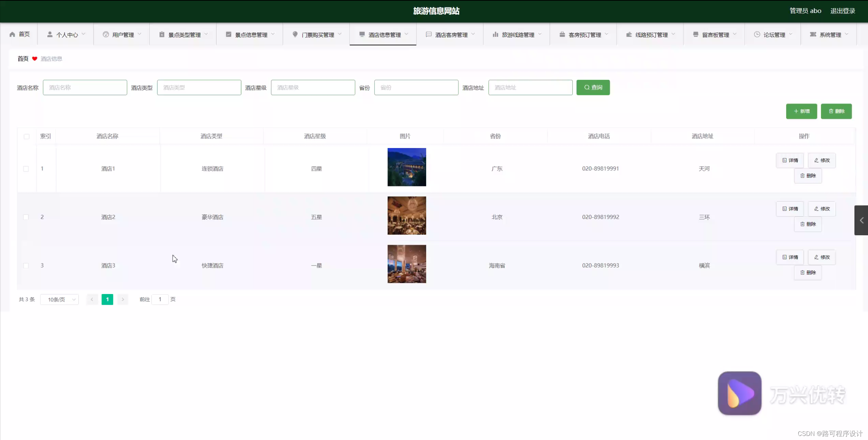Open 旅游线路管理 via its chart icon
The width and height of the screenshot is (868, 440).
pos(495,34)
